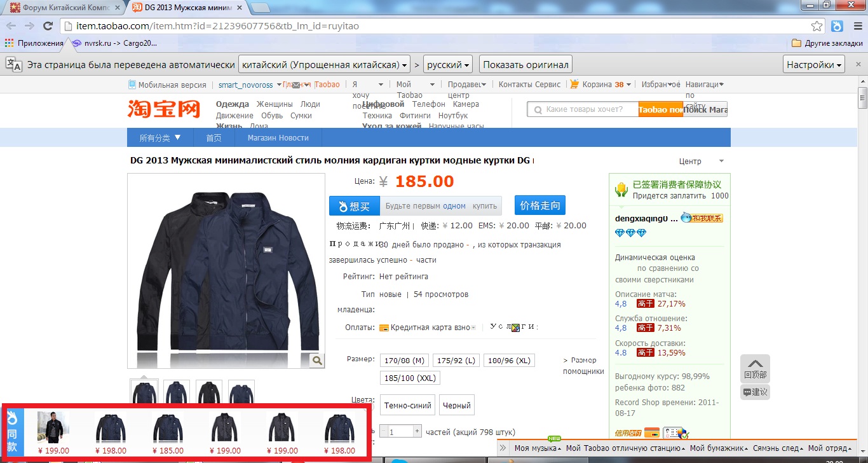Go back to the previous page
Image resolution: width=868 pixels, height=463 pixels.
coord(11,26)
